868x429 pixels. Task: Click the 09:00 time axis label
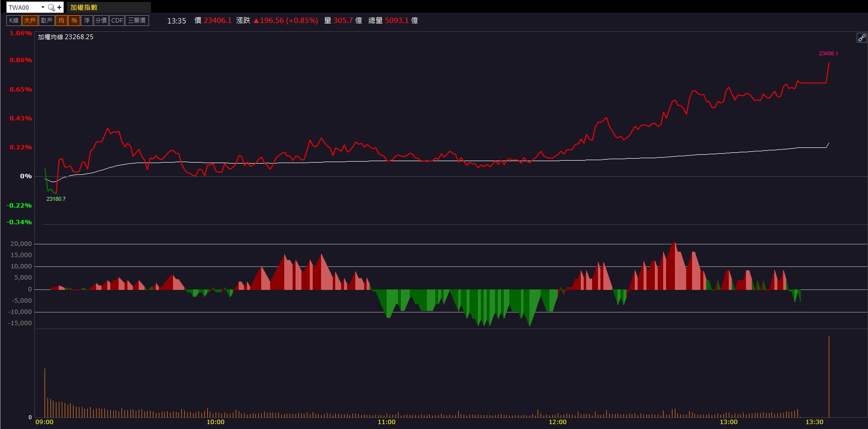coord(45,422)
